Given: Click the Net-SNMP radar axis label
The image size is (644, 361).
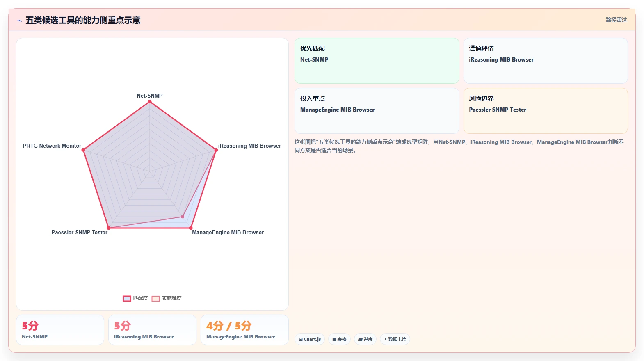Looking at the screenshot, I should [x=150, y=96].
